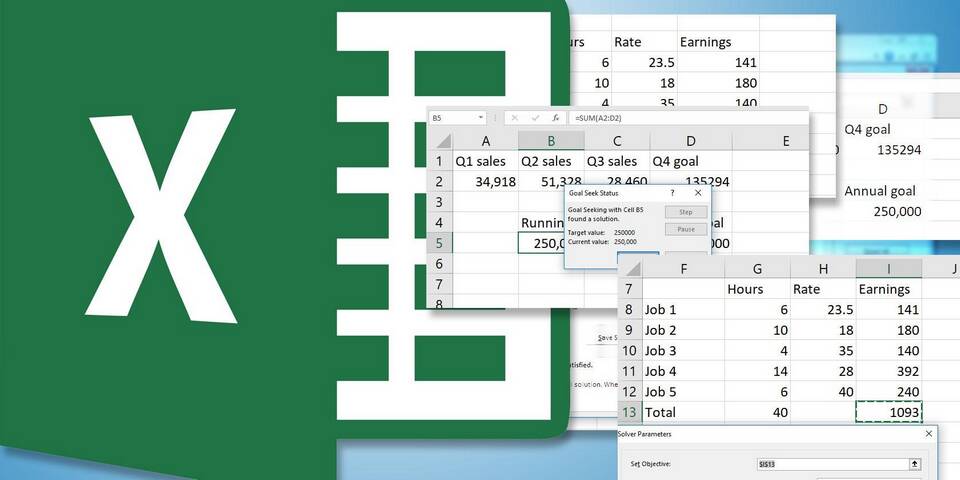
Task: Click the Select All corner triangle above row 1
Action: (443, 141)
